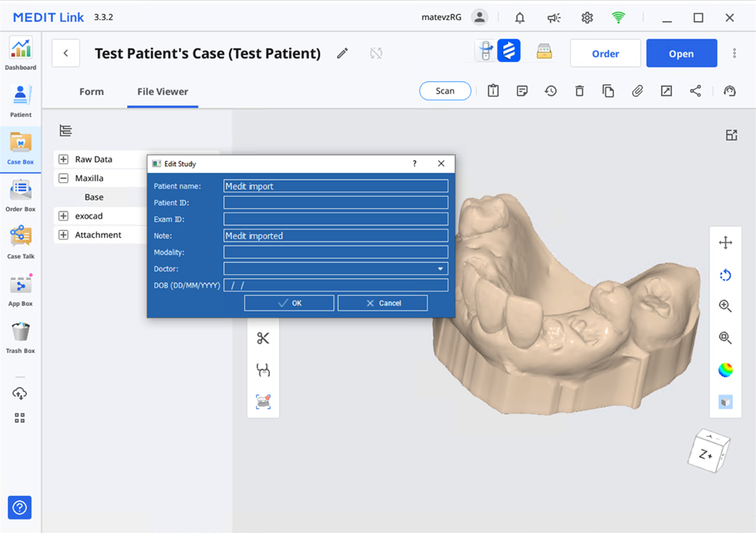Click the Z+ orientation view cube
756x533 pixels.
coord(708,452)
